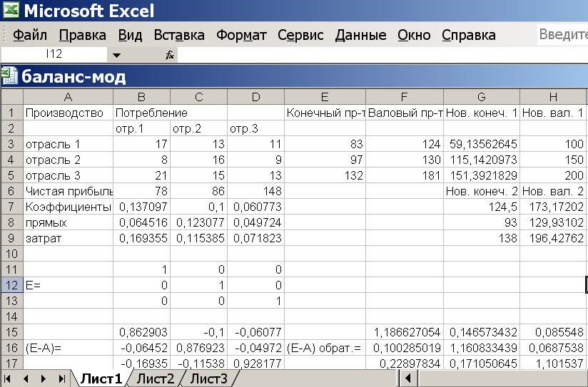Open the Вид menu
The height and width of the screenshot is (387, 588).
click(130, 35)
